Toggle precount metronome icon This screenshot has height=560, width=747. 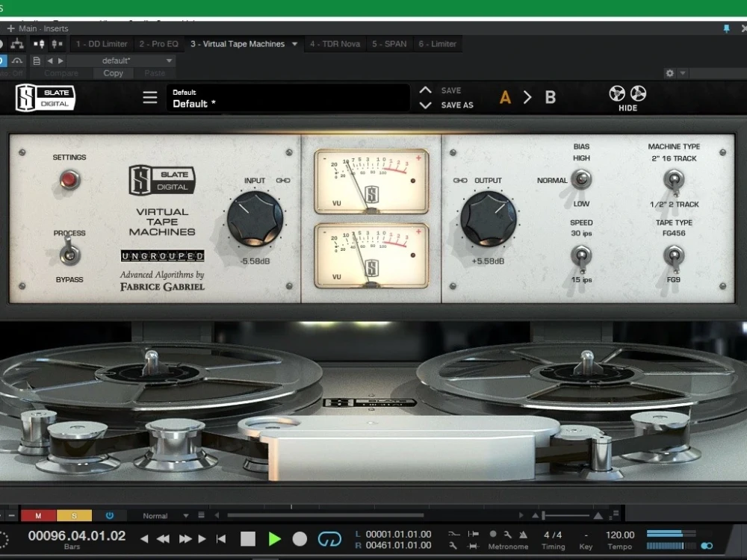tap(493, 534)
